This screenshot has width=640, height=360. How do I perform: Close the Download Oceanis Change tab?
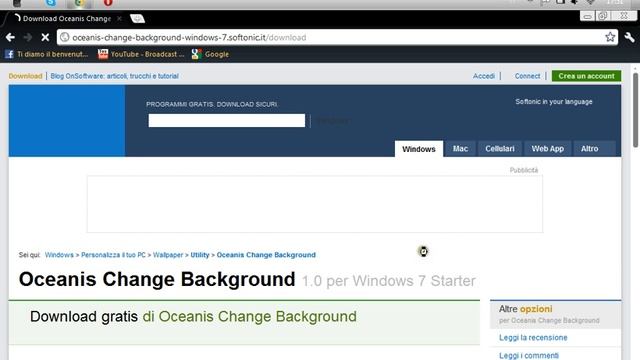pyautogui.click(x=119, y=18)
